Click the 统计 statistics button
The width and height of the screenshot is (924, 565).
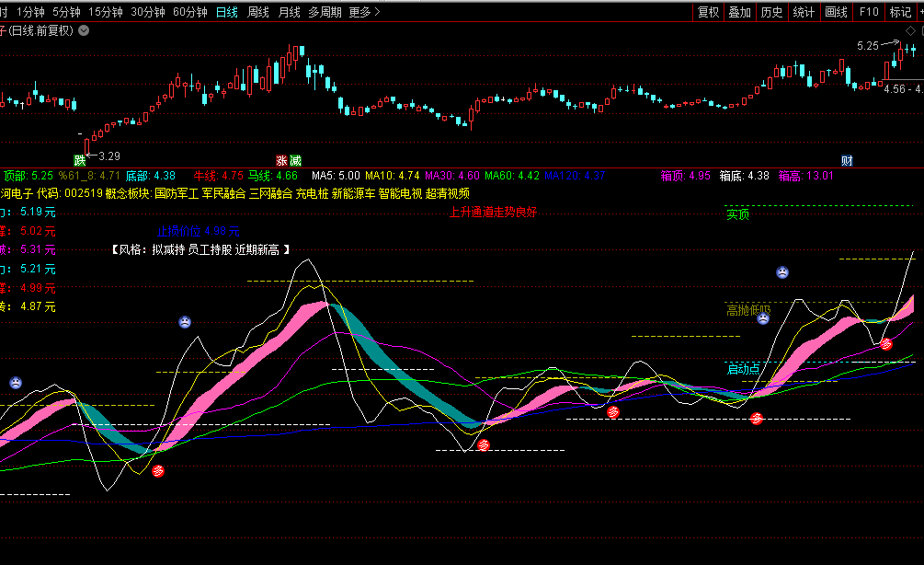tap(804, 12)
